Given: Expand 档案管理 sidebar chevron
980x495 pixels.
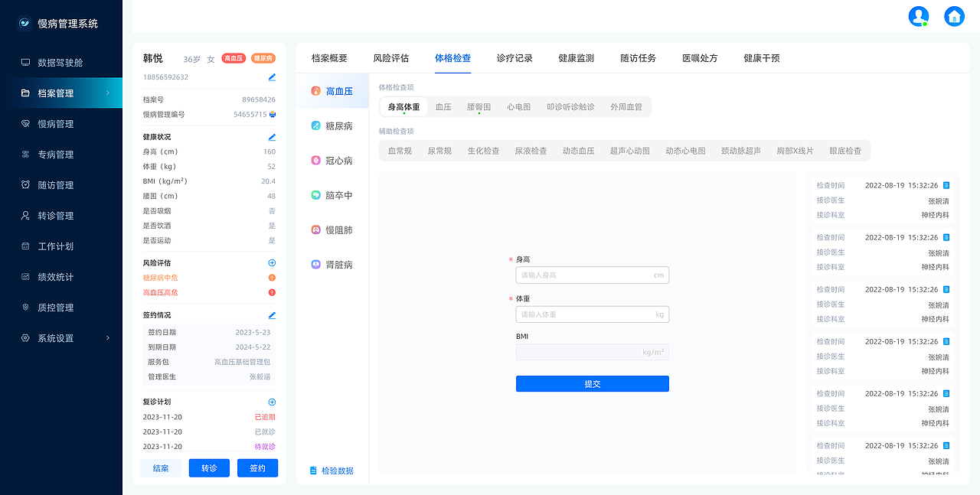Looking at the screenshot, I should (107, 93).
